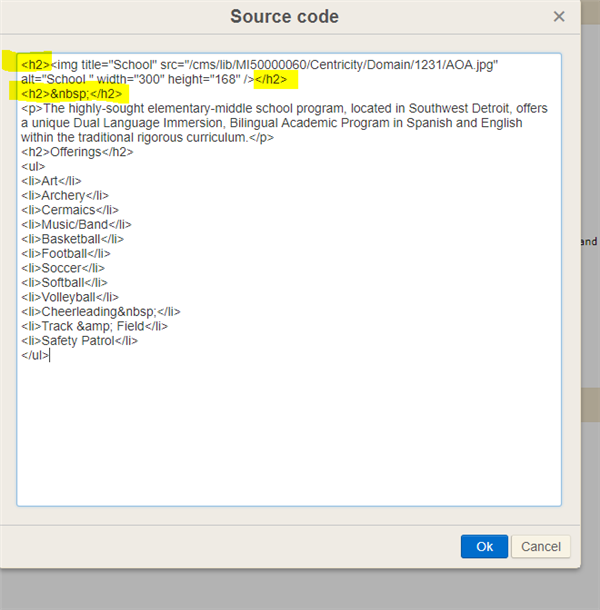Screen dimensions: 600x610
Task: Click the <li>Soccer</li> line
Action: pos(63,268)
